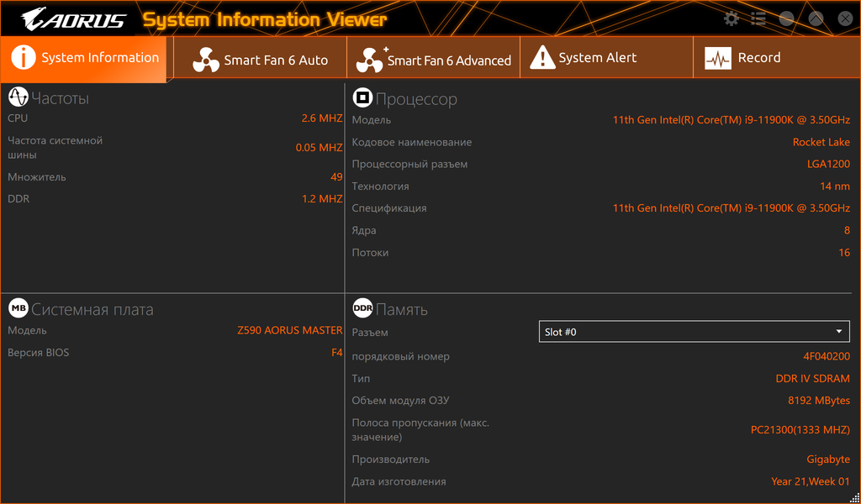861x504 pixels.
Task: Click the bus frequency value 0.05 MHZ
Action: tap(319, 148)
